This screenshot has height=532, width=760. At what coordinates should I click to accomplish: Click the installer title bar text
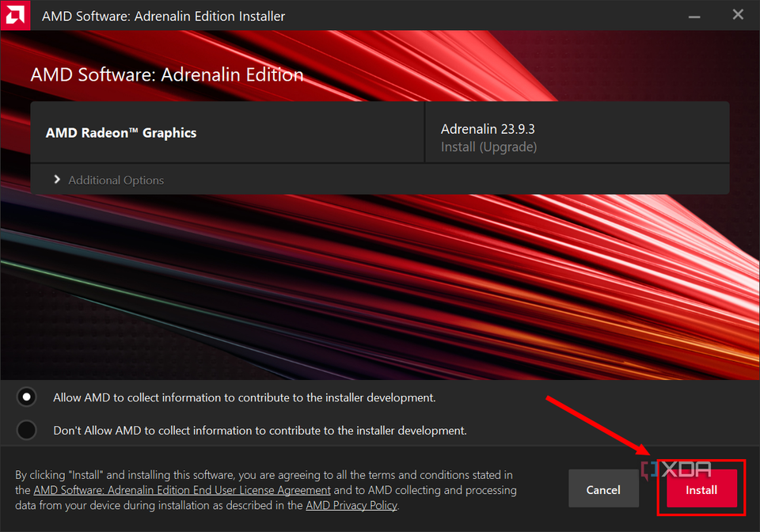[x=162, y=15]
